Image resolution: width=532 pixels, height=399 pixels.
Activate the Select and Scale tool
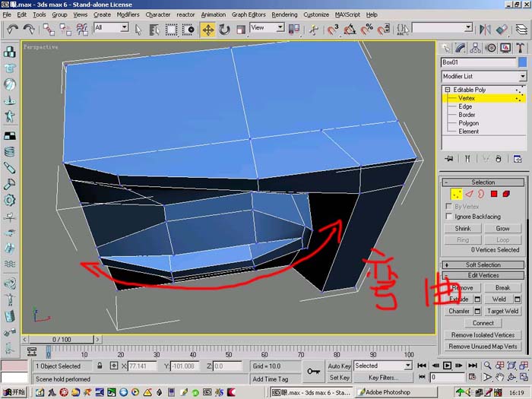pyautogui.click(x=241, y=30)
